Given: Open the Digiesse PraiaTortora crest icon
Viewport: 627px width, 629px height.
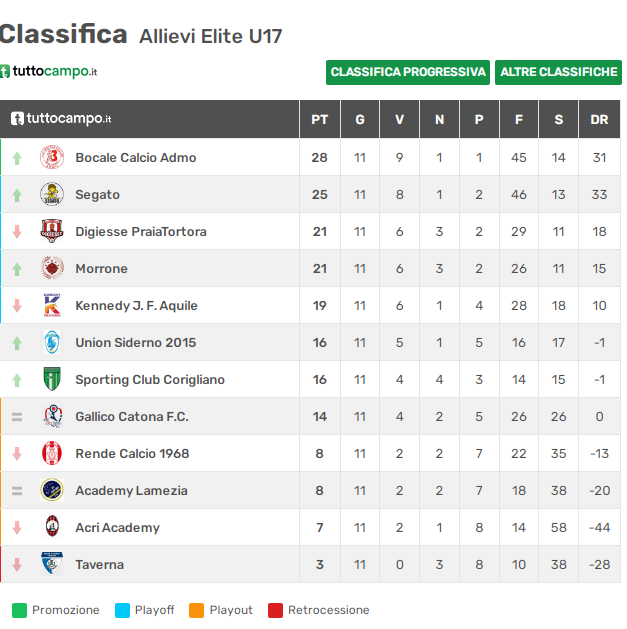Looking at the screenshot, I should [52, 231].
